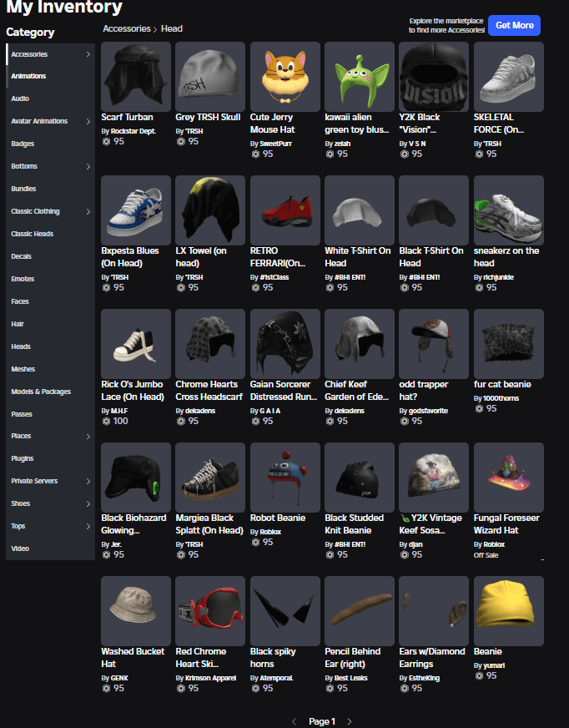Click the Accessories breadcrumb link
This screenshot has height=728, width=569.
click(x=126, y=28)
